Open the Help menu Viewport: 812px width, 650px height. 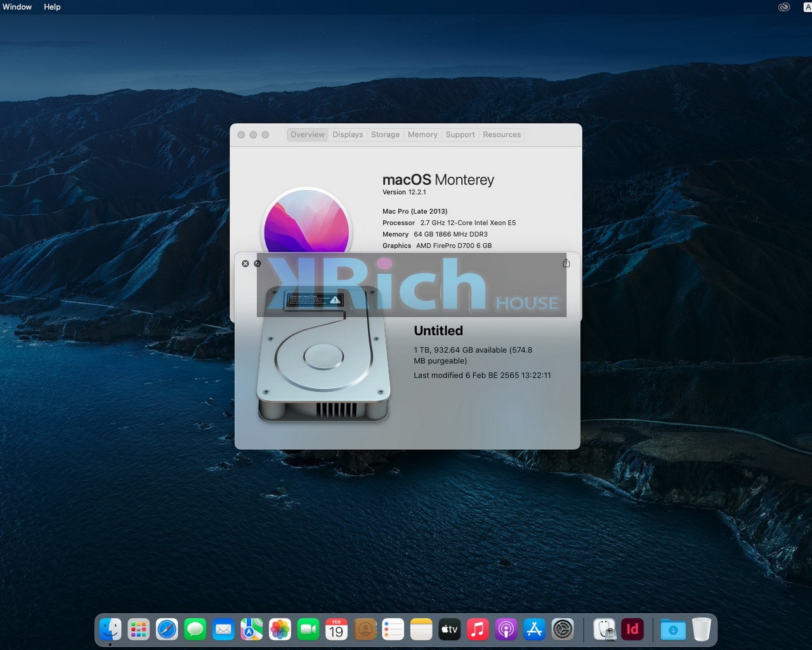point(52,7)
